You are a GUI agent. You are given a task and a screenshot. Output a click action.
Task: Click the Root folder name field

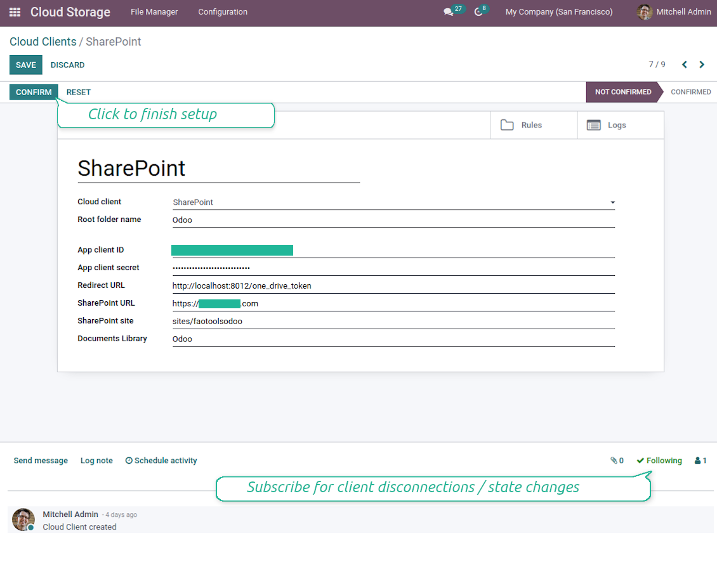(393, 220)
